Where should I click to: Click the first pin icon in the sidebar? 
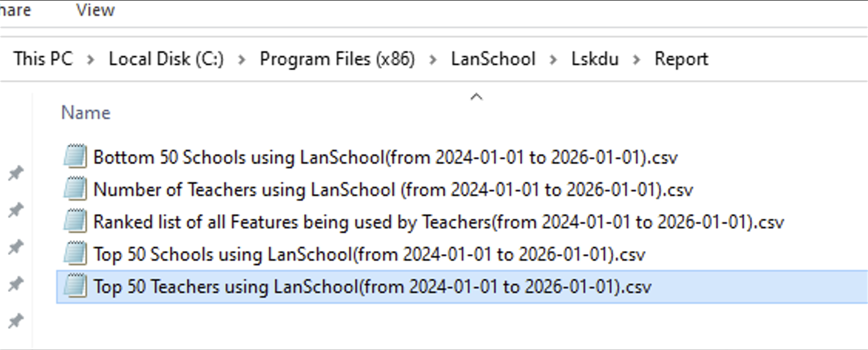pyautogui.click(x=16, y=173)
